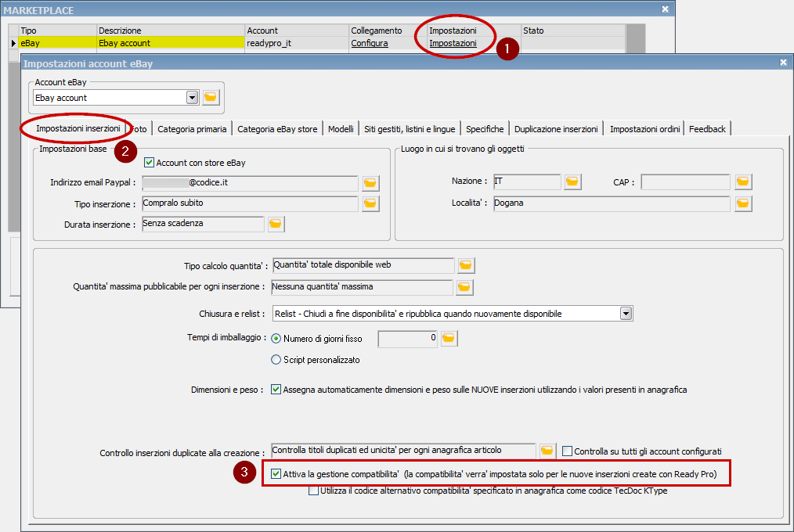Viewport: 794px width, 532px height.
Task: Switch to Duplicazione inserzioni tab
Action: [x=556, y=129]
